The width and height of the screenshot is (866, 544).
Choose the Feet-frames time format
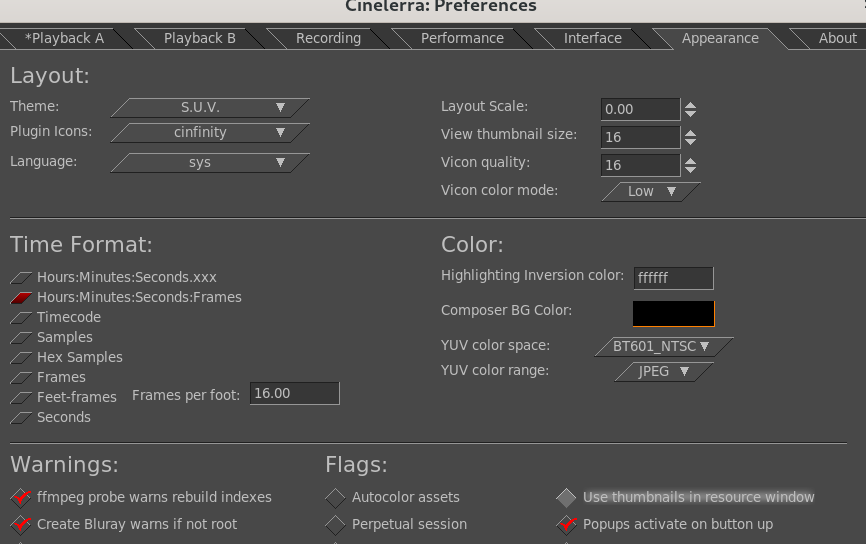point(64,397)
